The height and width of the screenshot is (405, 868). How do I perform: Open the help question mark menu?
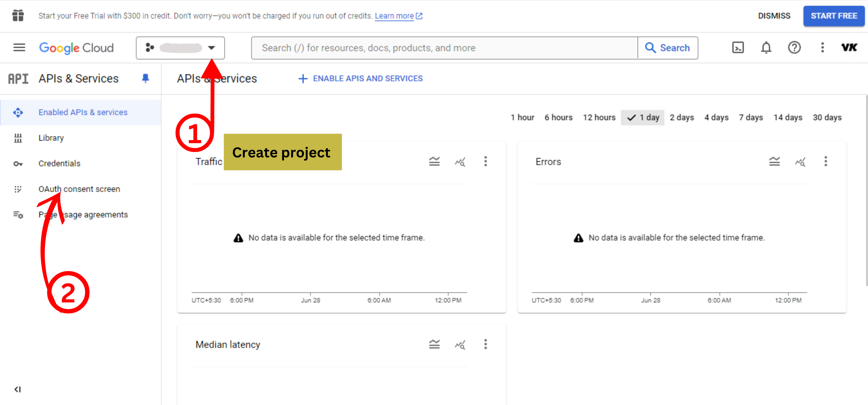(794, 47)
